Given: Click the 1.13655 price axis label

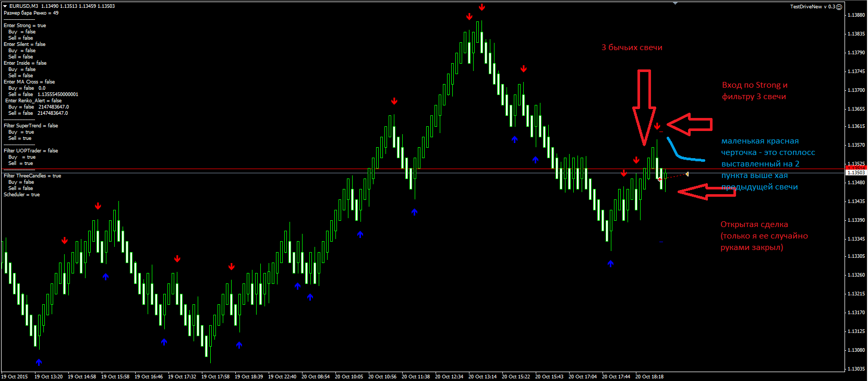Looking at the screenshot, I should [x=857, y=109].
